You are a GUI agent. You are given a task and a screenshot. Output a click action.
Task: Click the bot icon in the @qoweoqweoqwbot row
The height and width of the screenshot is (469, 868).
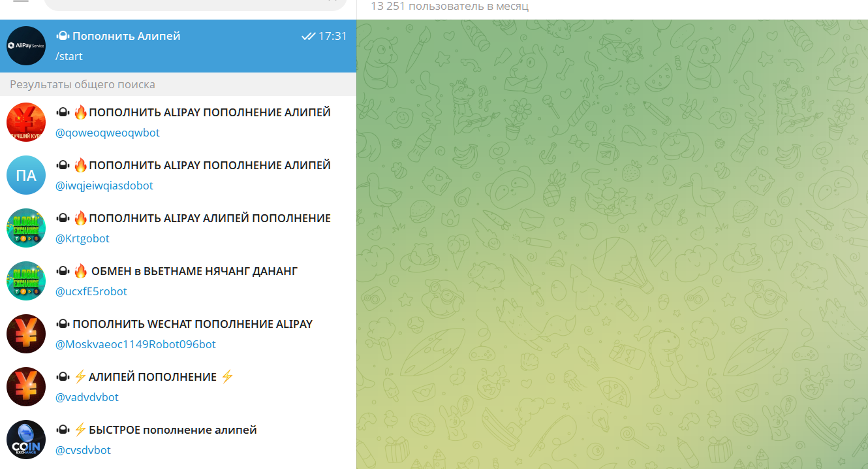coord(63,112)
